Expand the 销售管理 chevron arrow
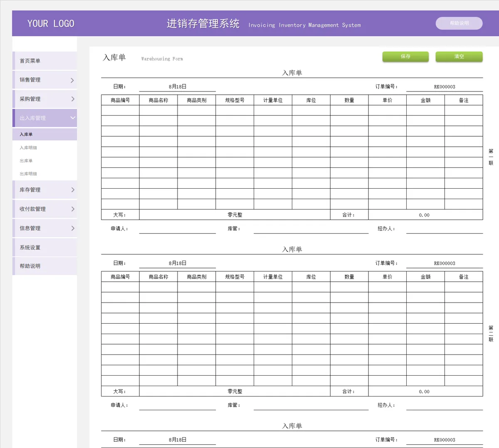This screenshot has width=499, height=448. pos(72,80)
